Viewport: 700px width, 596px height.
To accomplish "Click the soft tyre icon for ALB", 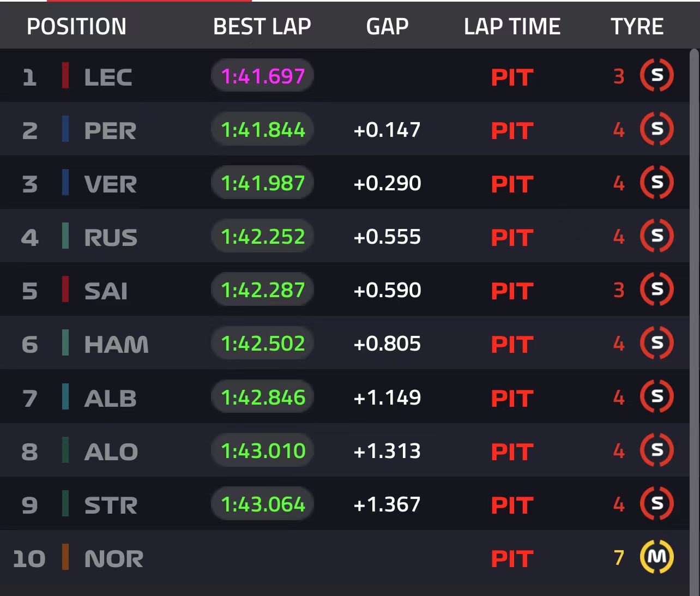I will pyautogui.click(x=657, y=396).
